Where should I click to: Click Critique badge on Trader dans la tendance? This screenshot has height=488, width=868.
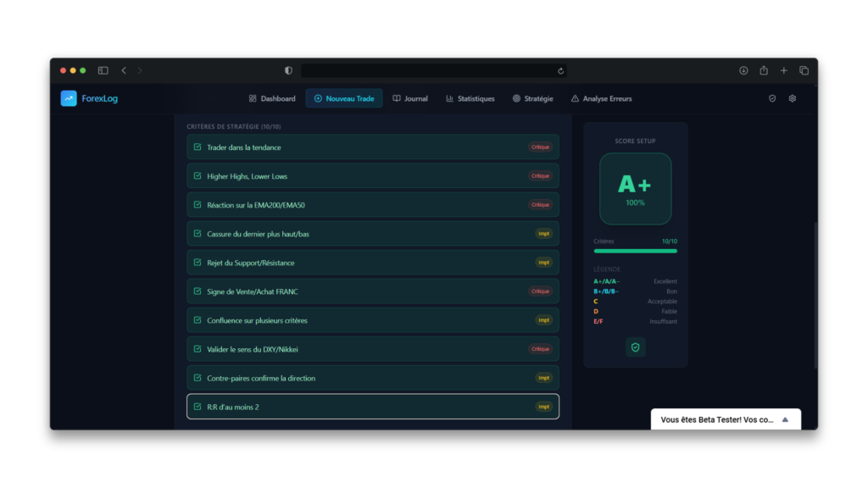click(x=540, y=147)
